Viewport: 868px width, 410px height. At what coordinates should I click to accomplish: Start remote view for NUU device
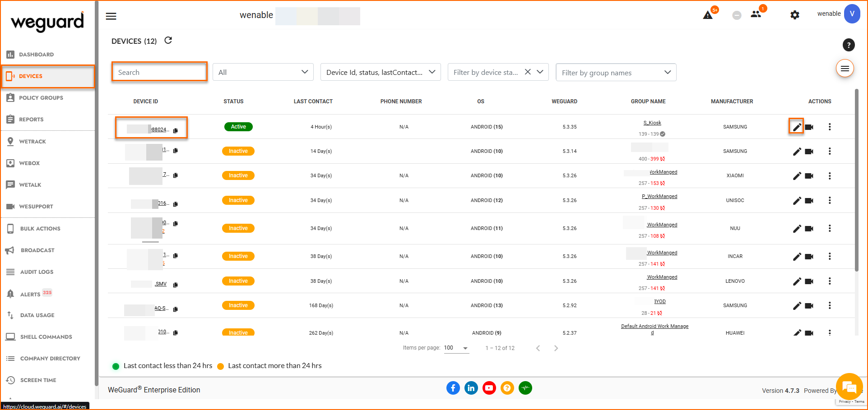point(809,229)
